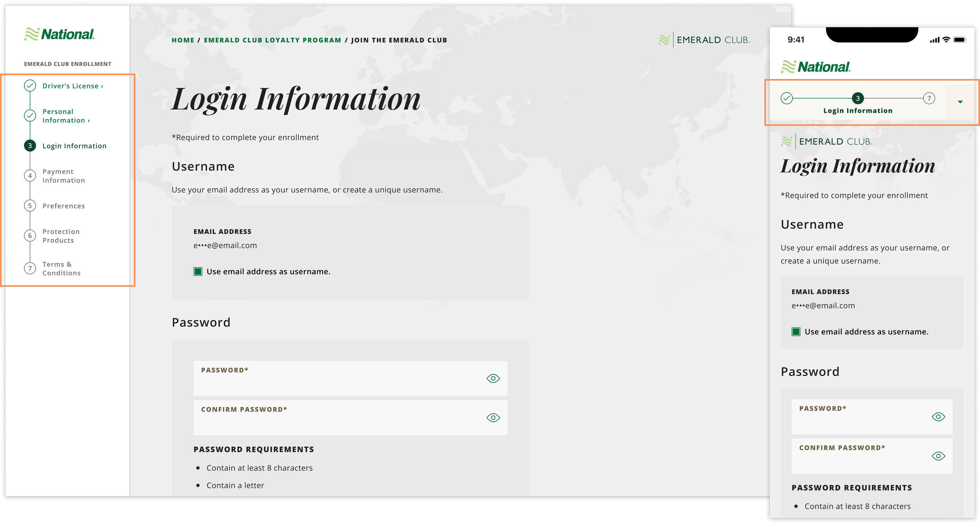The width and height of the screenshot is (980, 524).
Task: Click the Driver's License checkmark step icon
Action: pos(30,86)
